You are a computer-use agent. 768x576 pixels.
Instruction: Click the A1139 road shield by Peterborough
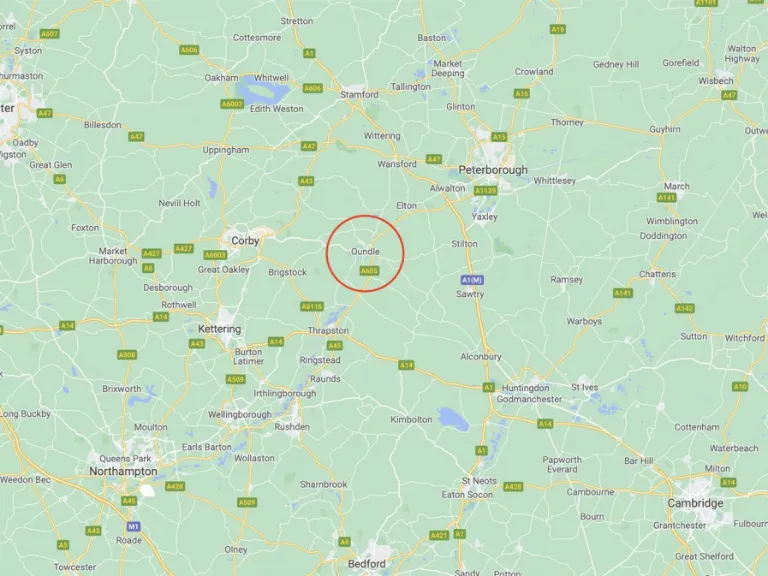(485, 191)
